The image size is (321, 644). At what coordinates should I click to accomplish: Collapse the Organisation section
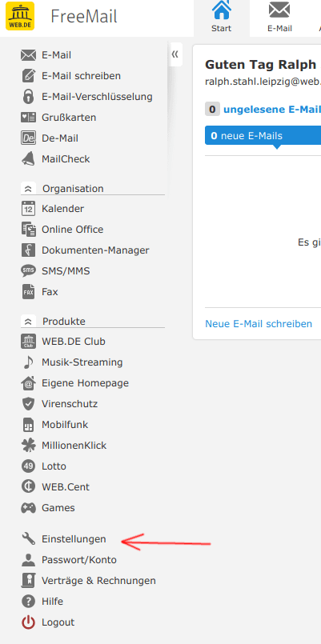click(x=28, y=189)
